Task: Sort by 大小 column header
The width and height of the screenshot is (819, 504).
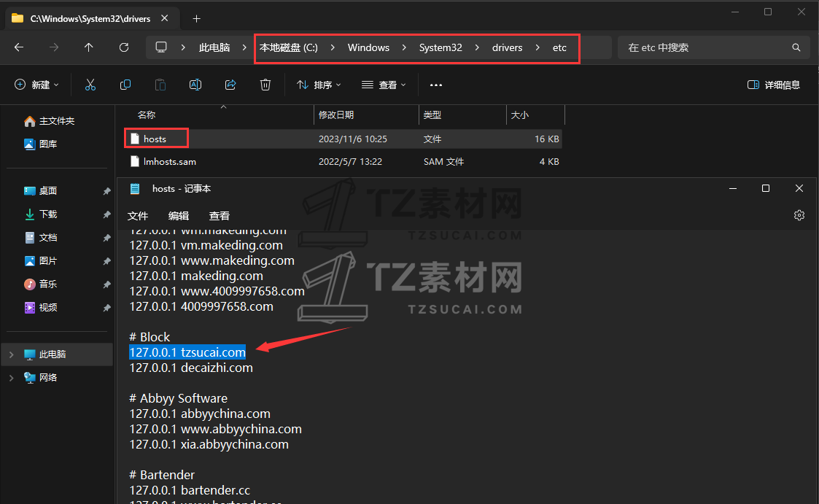Action: [x=520, y=115]
